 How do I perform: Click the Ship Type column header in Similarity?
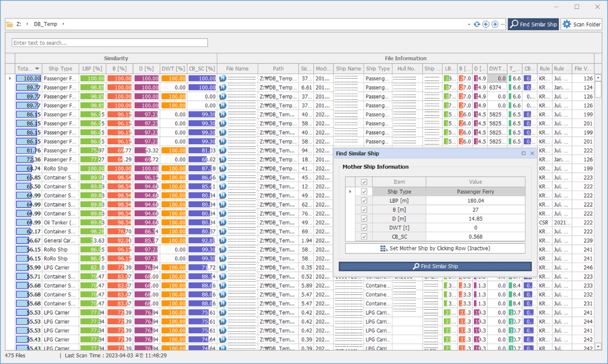[60, 69]
